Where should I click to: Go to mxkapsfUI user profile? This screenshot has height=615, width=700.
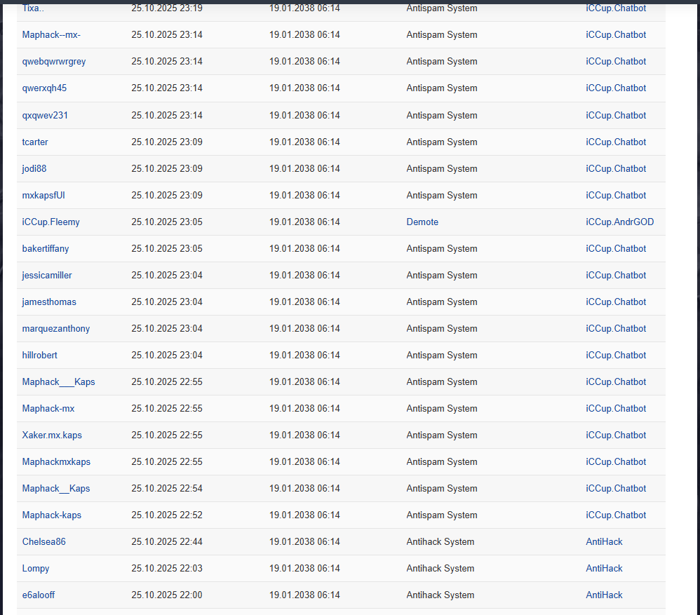[43, 196]
